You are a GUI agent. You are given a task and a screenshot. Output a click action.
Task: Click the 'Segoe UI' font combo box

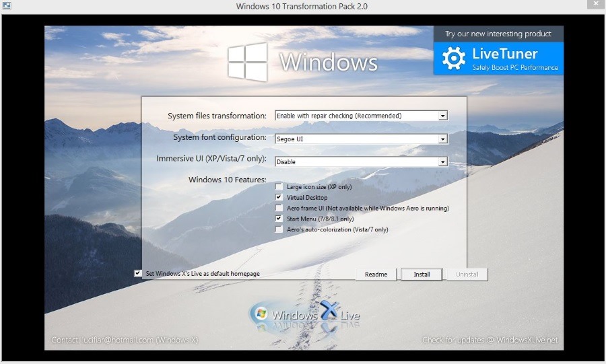[x=362, y=139]
